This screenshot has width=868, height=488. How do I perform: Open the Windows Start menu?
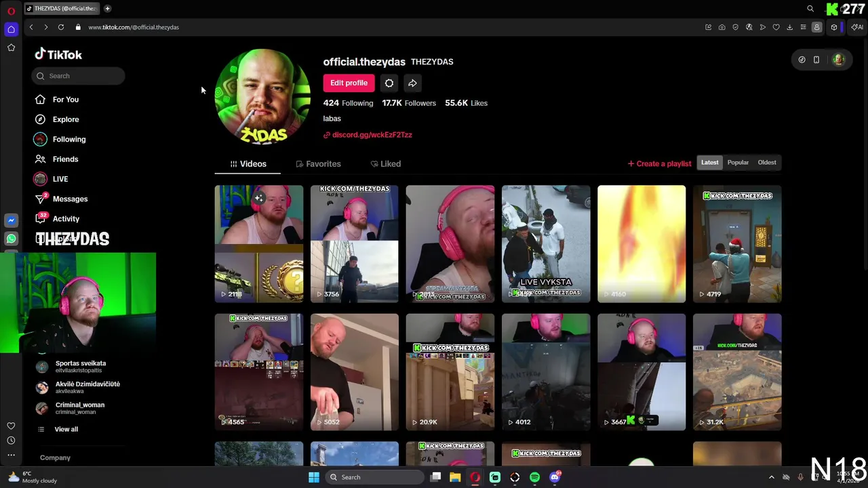point(313,477)
